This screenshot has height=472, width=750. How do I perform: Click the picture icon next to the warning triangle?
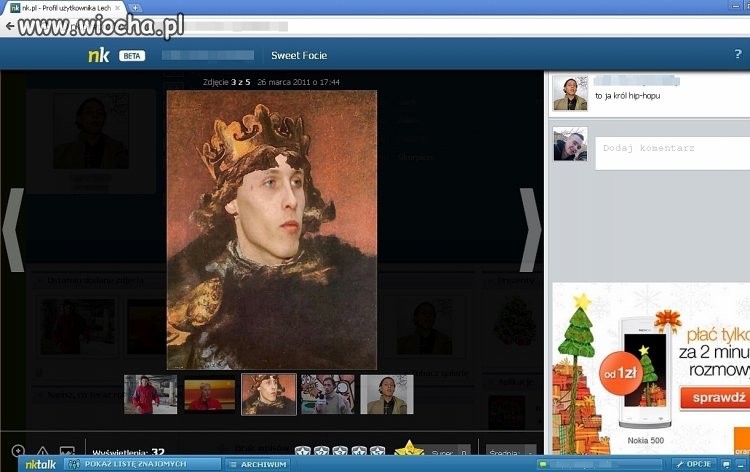click(67, 451)
